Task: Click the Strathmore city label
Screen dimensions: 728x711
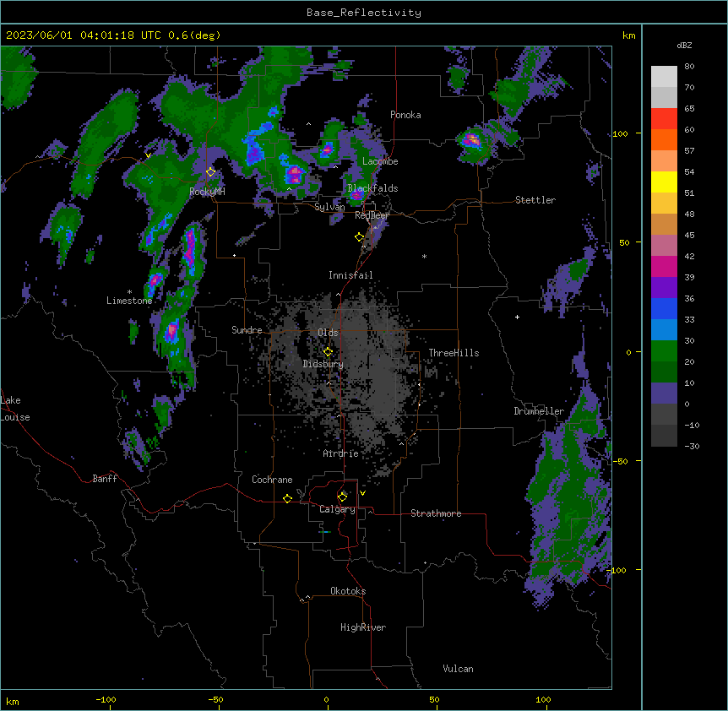Action: [x=436, y=513]
